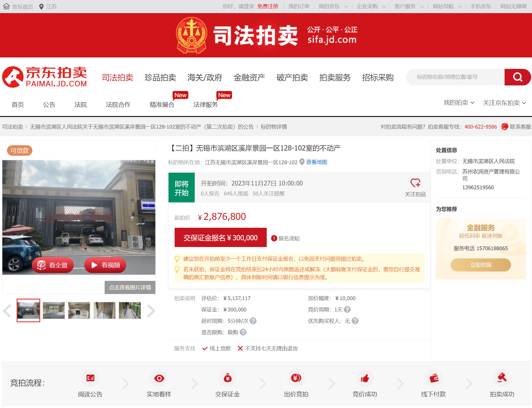This screenshot has height=408, width=532.
Task: Play the property video
Action: pyautogui.click(x=105, y=265)
